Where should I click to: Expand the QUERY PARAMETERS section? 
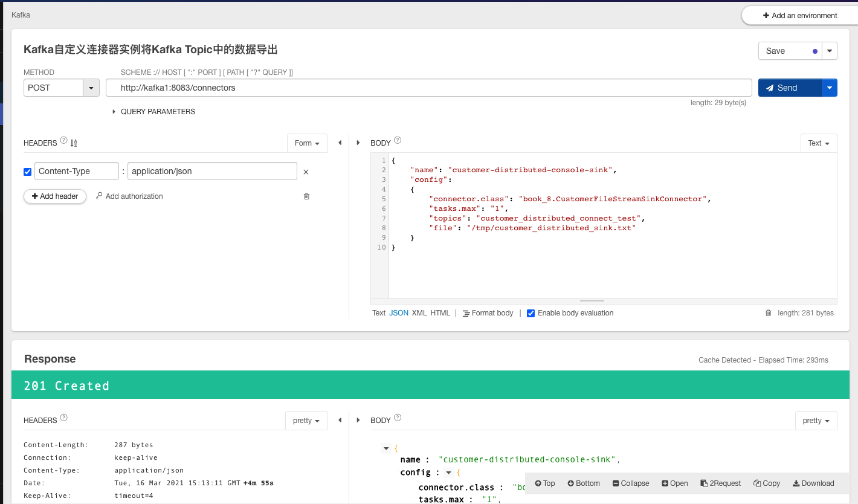[154, 112]
